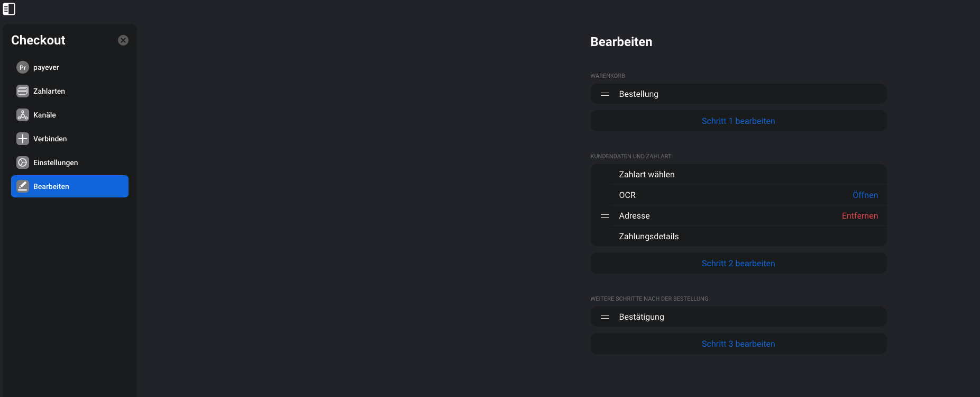Click Schritt 2 bearbeiten button
Screen dimensions: 980x397
click(738, 263)
